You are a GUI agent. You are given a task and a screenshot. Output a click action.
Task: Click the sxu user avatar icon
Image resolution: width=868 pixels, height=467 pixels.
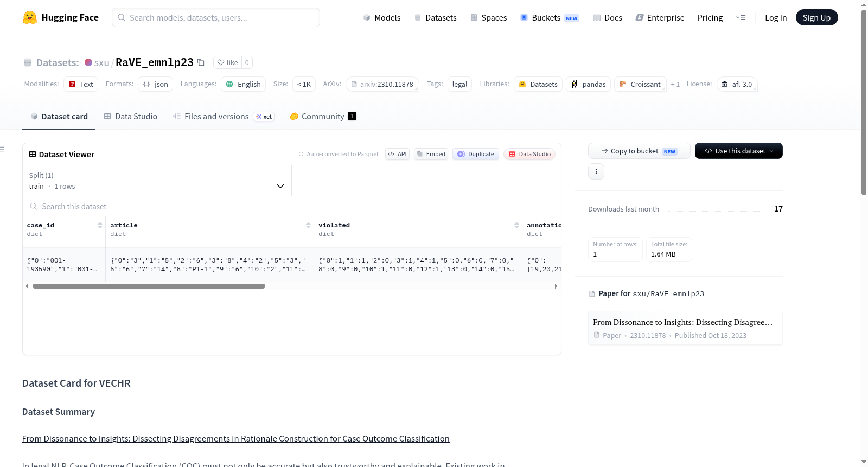88,62
